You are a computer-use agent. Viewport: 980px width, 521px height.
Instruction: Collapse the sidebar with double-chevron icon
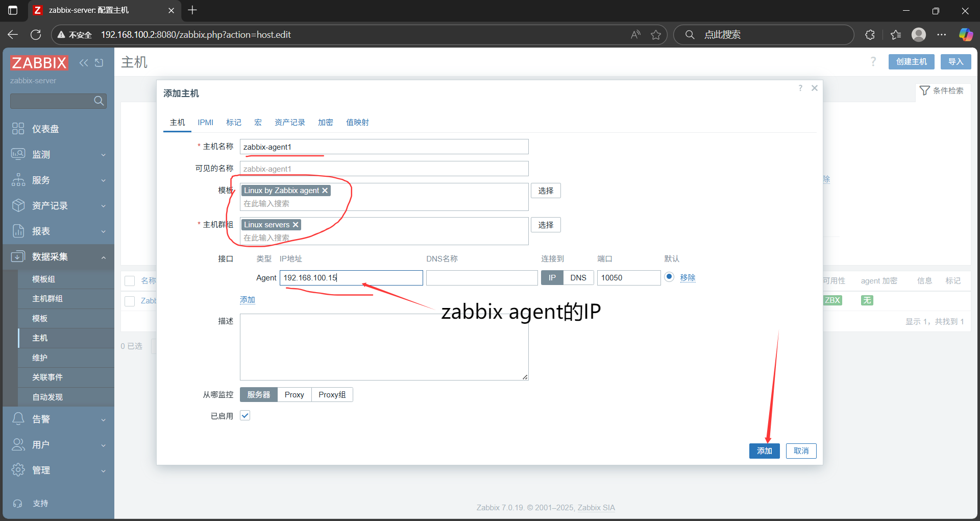pos(84,63)
